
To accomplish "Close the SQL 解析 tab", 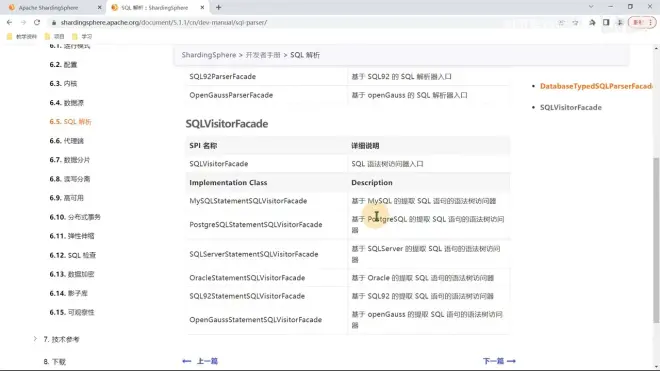I will coord(202,8).
